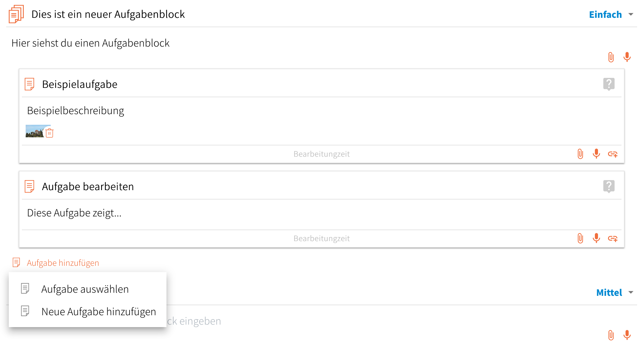This screenshot has height=344, width=644.
Task: Click the add-link icon in Beispielaufgabe
Action: click(x=613, y=154)
